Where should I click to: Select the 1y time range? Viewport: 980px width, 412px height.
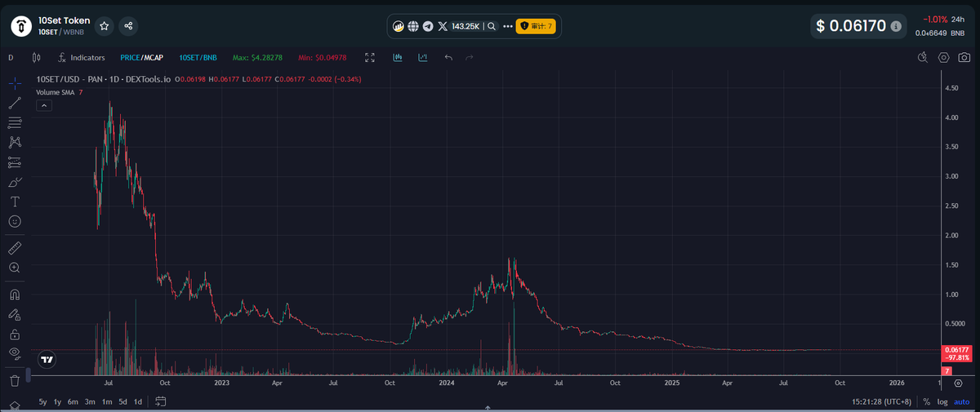(x=58, y=401)
